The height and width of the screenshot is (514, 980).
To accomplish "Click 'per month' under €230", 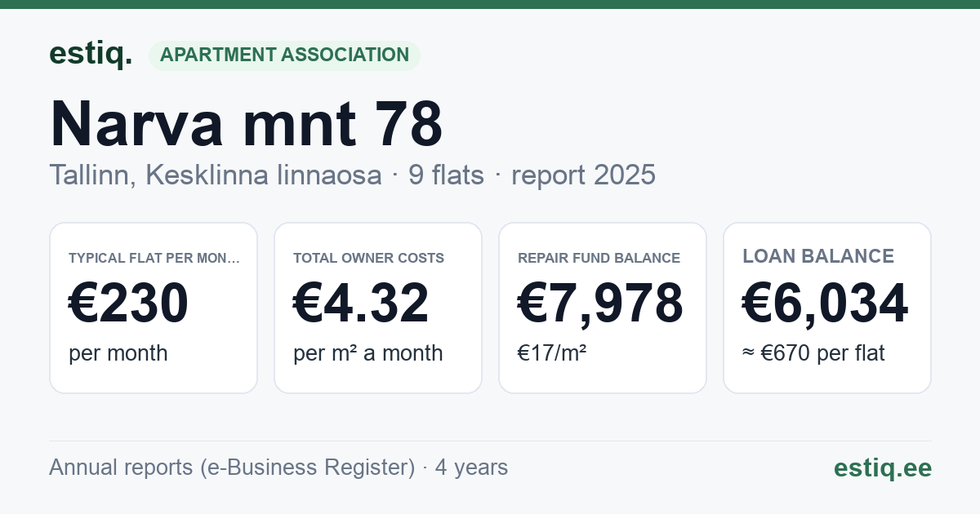I will pos(118,353).
